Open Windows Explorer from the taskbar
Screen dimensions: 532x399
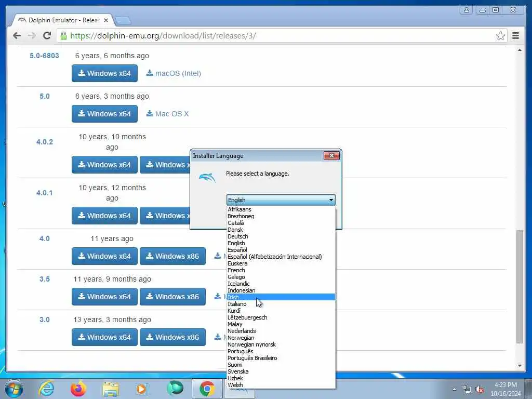(x=111, y=389)
